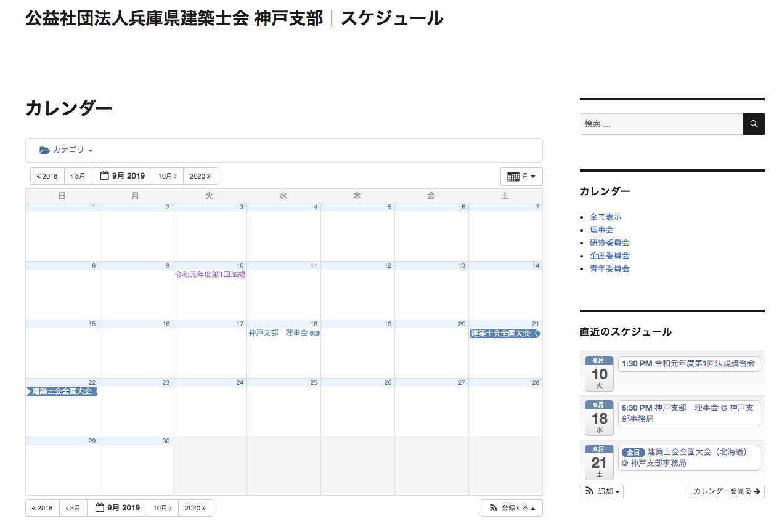
Task: Open 令和元年度第1回法規 event on the 10th
Action: [210, 275]
